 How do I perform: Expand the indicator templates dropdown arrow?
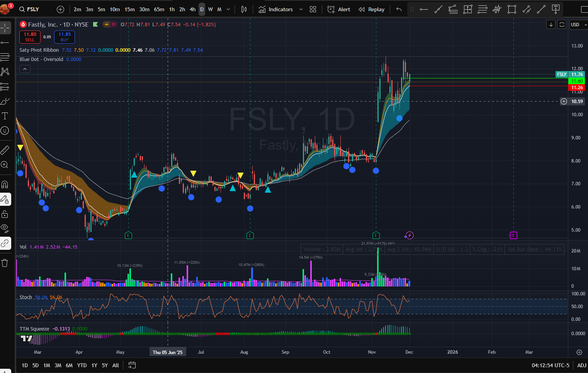tap(301, 9)
